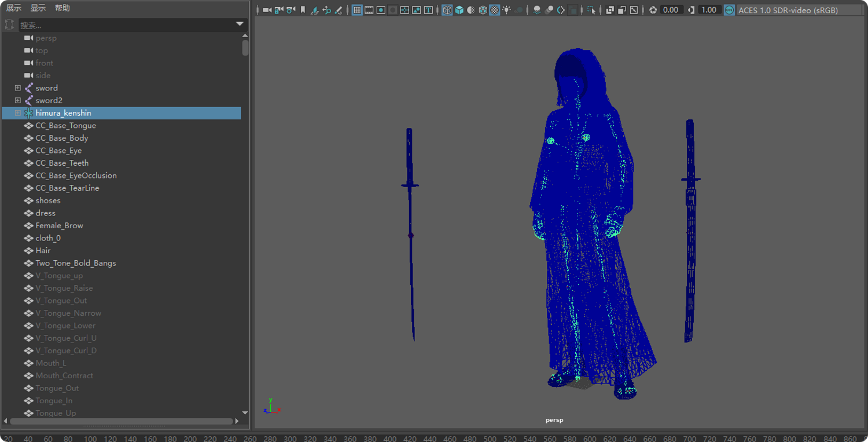868x442 pixels.
Task: Toggle the Field Chart overlay
Action: [404, 10]
